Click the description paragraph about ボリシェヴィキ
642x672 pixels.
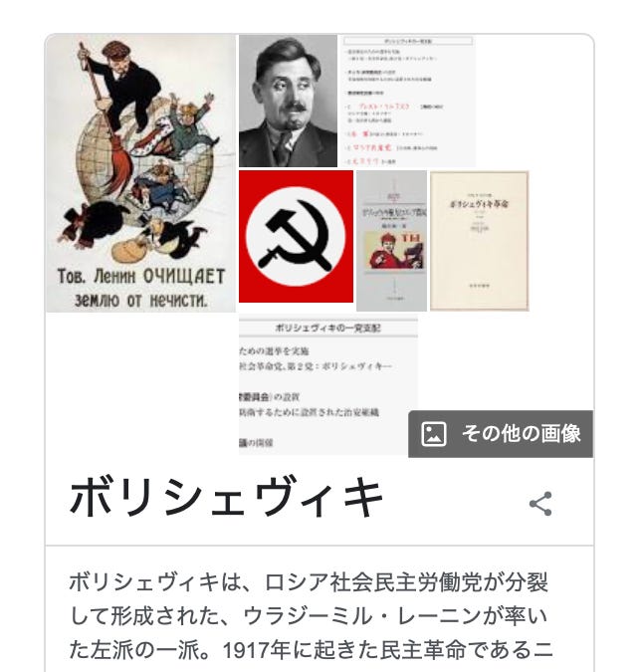(x=310, y=616)
